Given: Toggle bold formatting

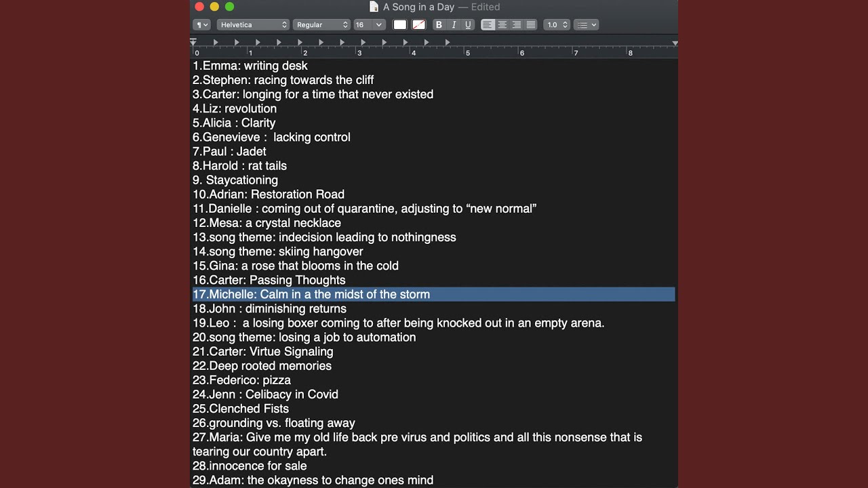Looking at the screenshot, I should 439,24.
